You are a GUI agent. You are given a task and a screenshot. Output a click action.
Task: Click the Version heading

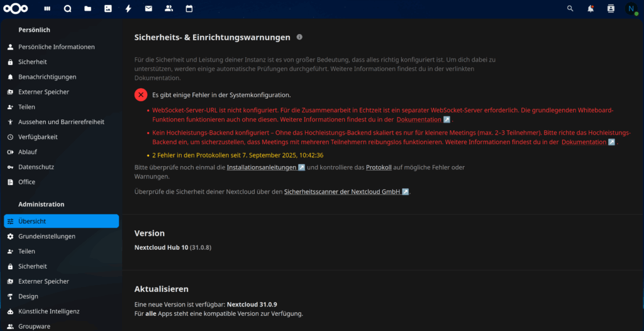(150, 233)
